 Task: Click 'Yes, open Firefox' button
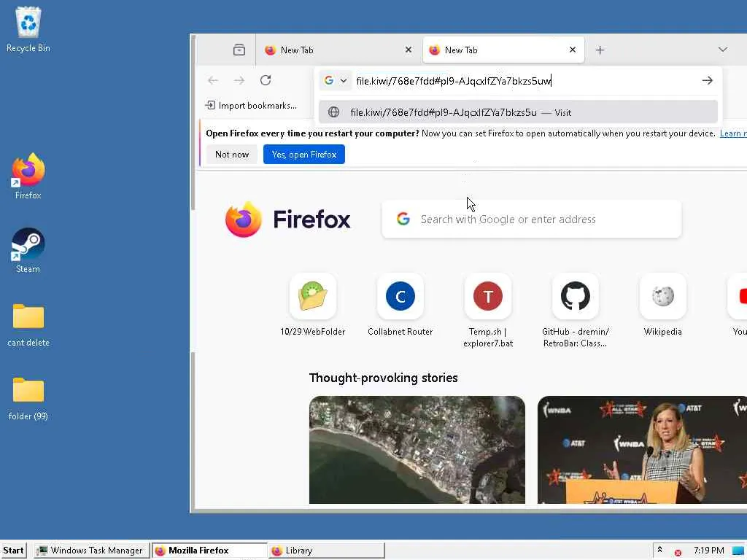coord(304,155)
